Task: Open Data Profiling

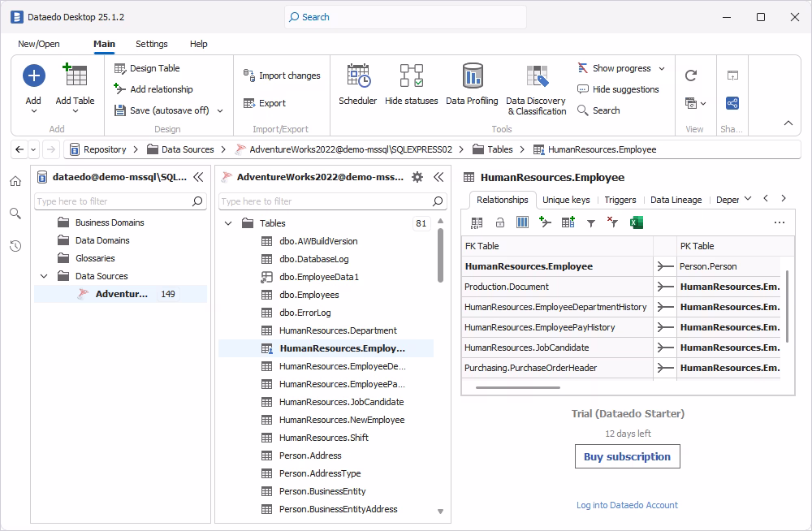Action: 472,84
